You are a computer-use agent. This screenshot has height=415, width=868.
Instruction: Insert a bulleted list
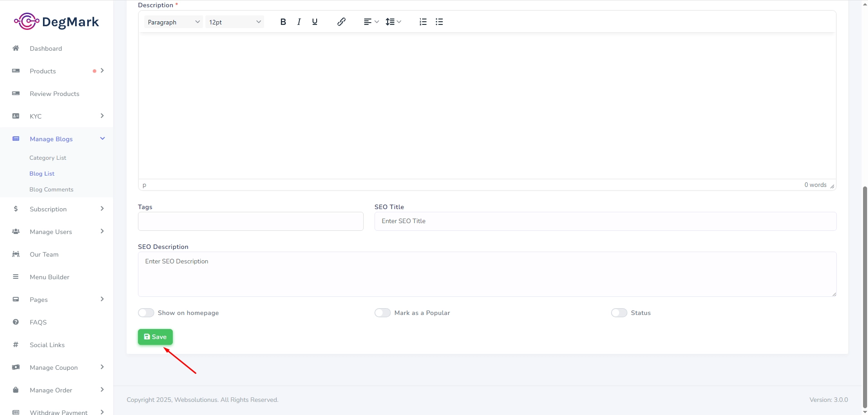439,22
